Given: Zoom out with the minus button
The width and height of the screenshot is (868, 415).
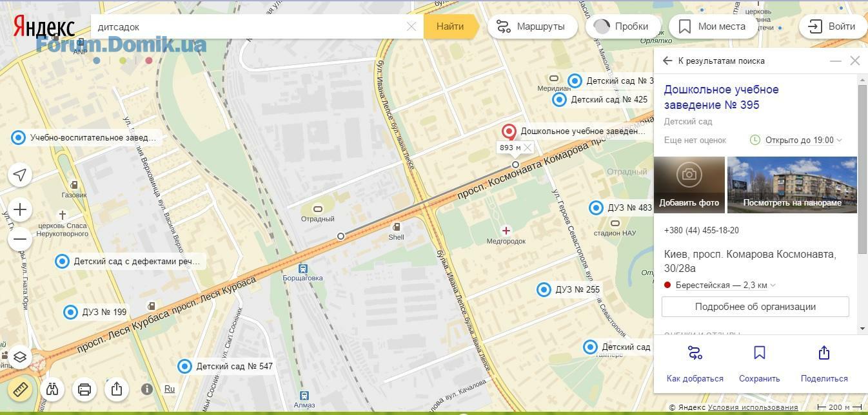Looking at the screenshot, I should click(20, 240).
